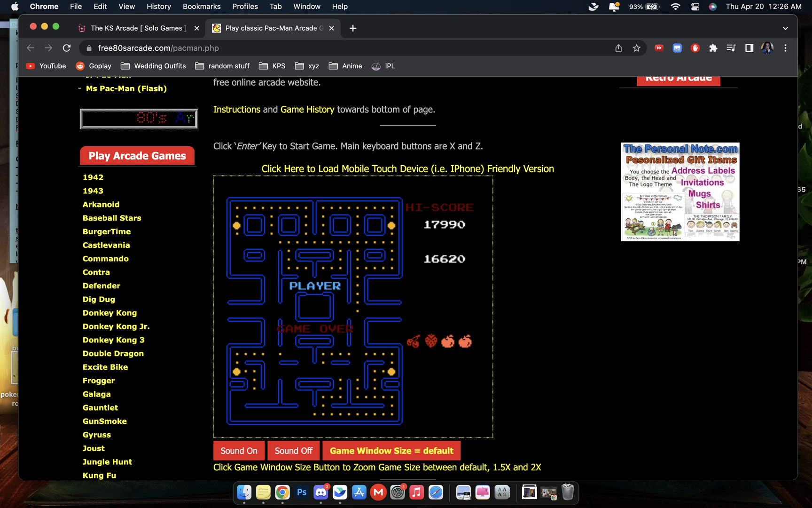The height and width of the screenshot is (508, 812).
Task: Toggle the Chrome side panel
Action: (750, 48)
